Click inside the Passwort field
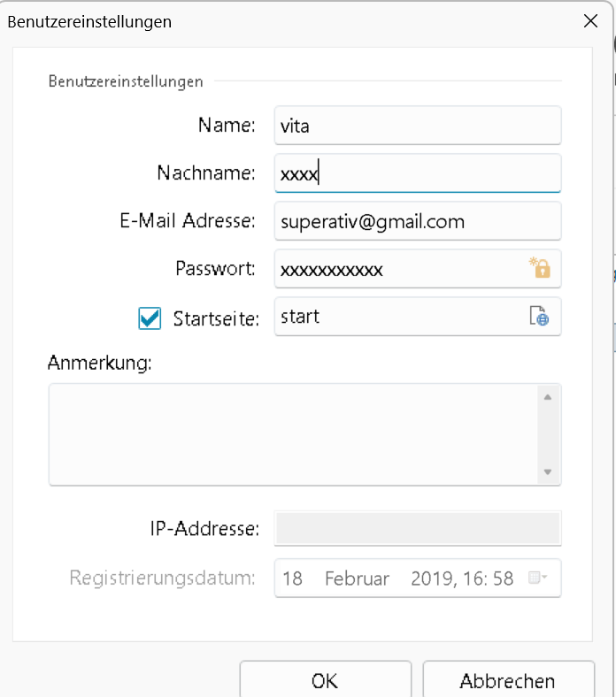The width and height of the screenshot is (616, 697). tap(400, 269)
